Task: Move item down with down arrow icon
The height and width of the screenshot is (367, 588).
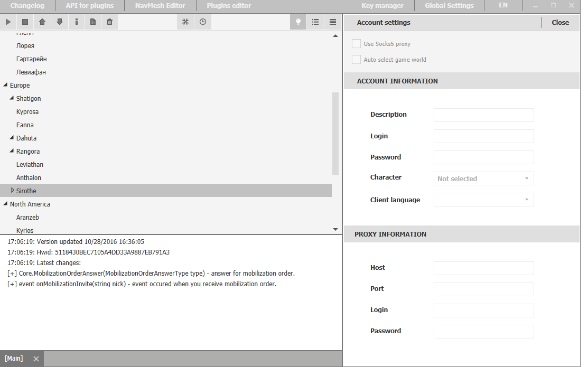Action: pyautogui.click(x=60, y=22)
